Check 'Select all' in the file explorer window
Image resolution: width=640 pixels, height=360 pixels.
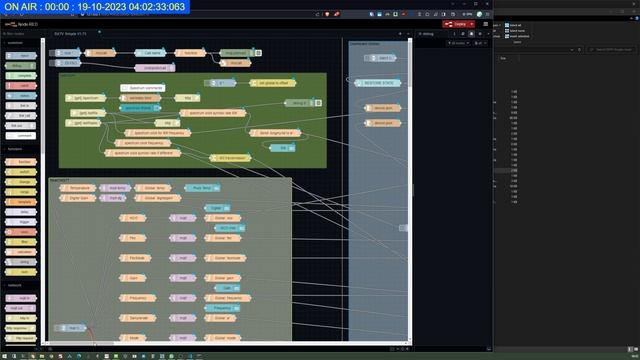coord(513,25)
